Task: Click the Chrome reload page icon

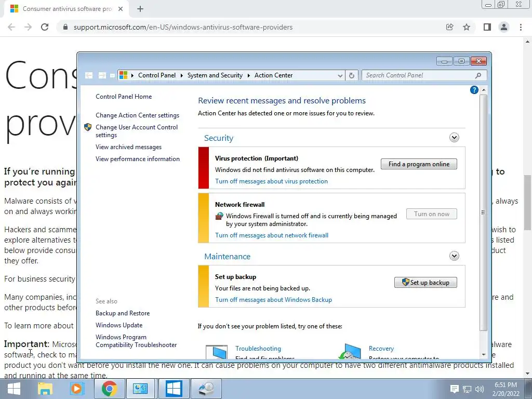Action: click(45, 27)
